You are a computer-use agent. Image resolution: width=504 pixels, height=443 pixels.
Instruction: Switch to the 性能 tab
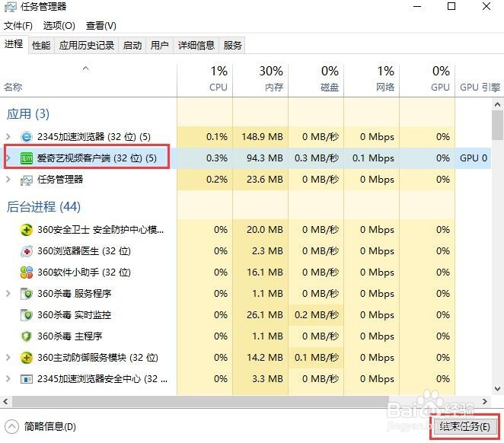point(41,46)
